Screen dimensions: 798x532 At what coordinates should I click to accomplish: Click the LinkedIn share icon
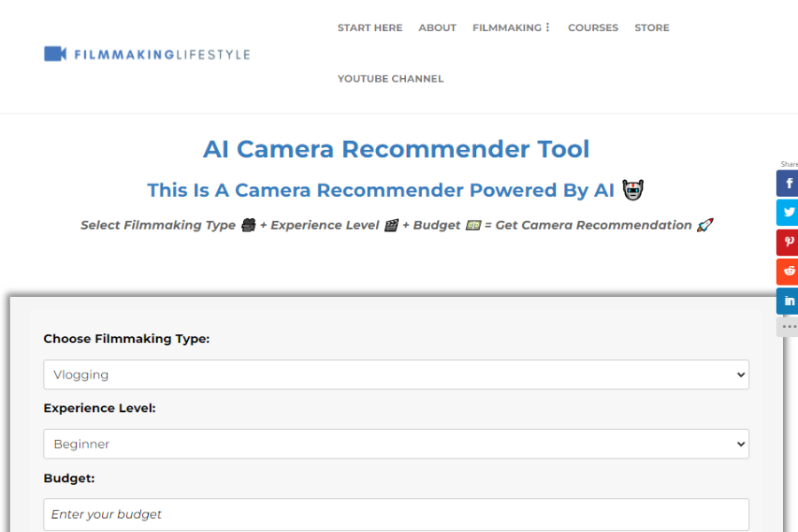click(x=786, y=300)
